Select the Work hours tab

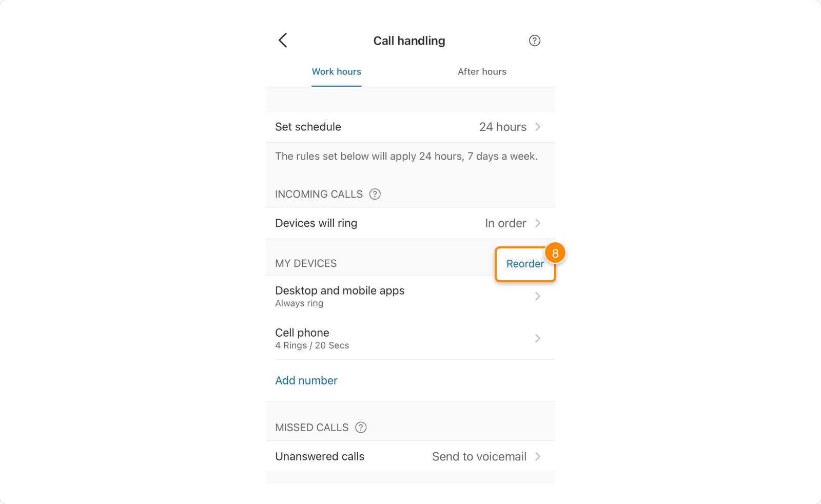point(336,71)
